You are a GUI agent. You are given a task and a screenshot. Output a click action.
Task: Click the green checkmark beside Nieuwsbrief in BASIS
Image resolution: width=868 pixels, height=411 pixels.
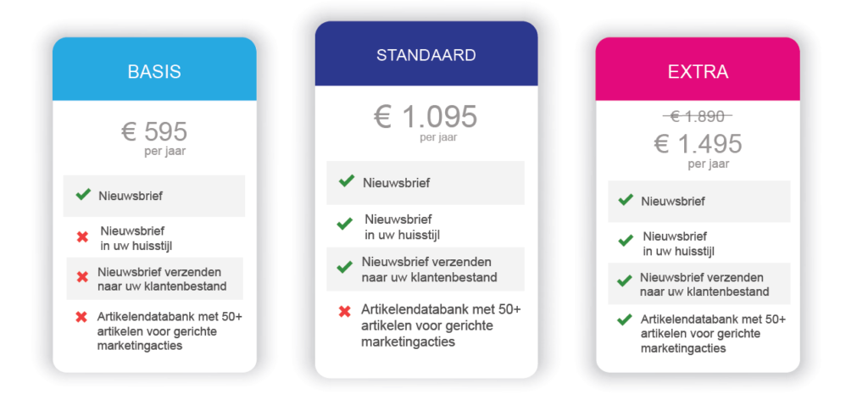(x=83, y=194)
